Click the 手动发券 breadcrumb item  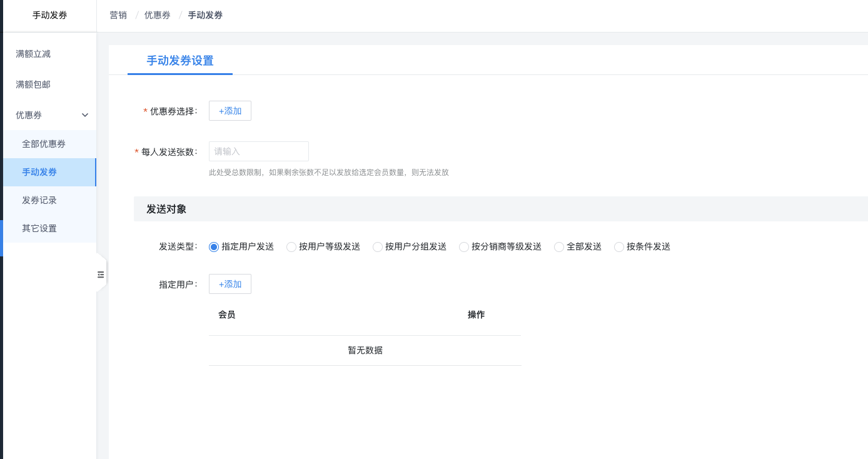205,14
